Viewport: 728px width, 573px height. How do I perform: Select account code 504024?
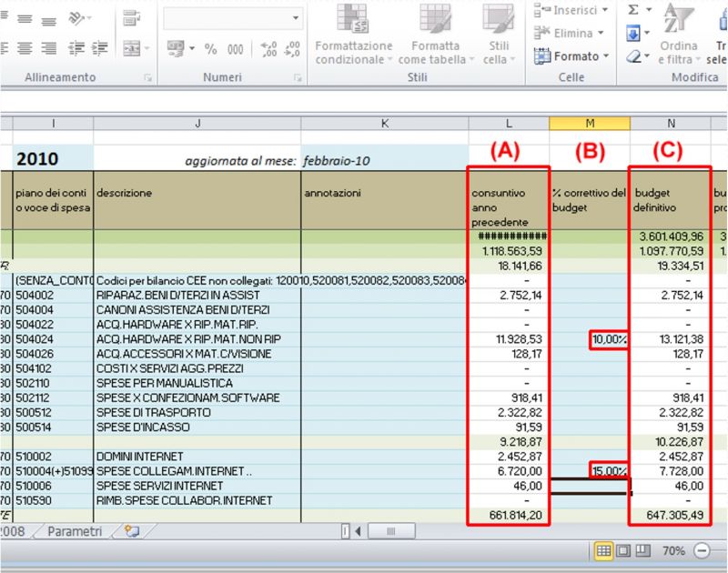pyautogui.click(x=53, y=339)
